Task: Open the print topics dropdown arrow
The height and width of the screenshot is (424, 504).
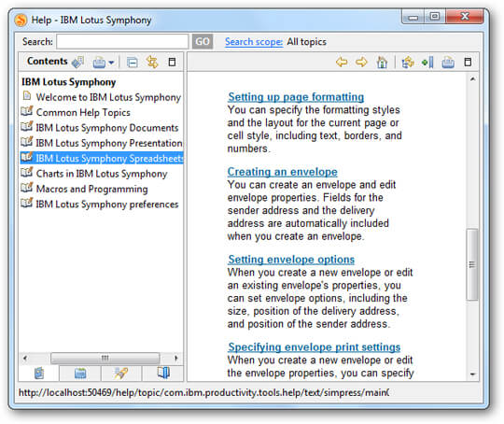Action: pyautogui.click(x=111, y=63)
